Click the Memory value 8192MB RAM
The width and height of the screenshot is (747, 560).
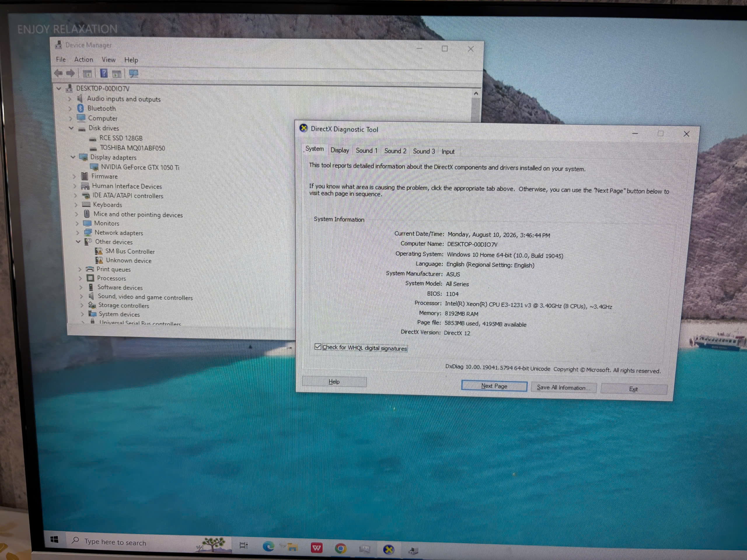pyautogui.click(x=461, y=314)
